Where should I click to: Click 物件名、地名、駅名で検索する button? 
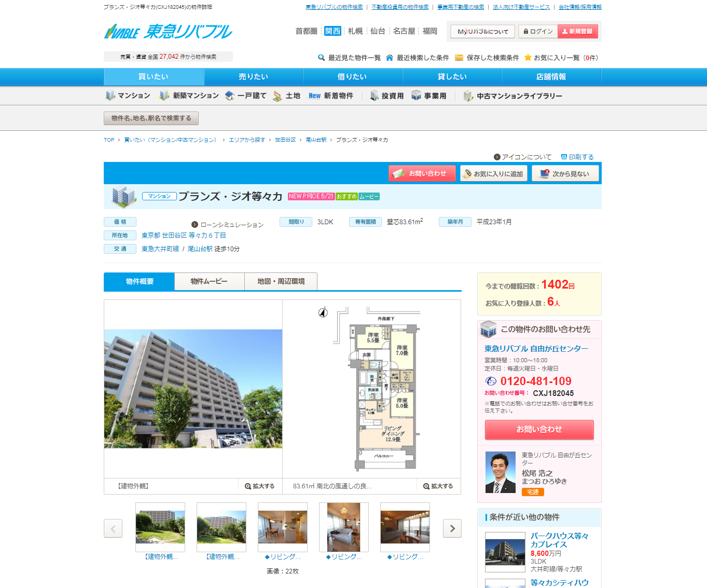point(151,118)
